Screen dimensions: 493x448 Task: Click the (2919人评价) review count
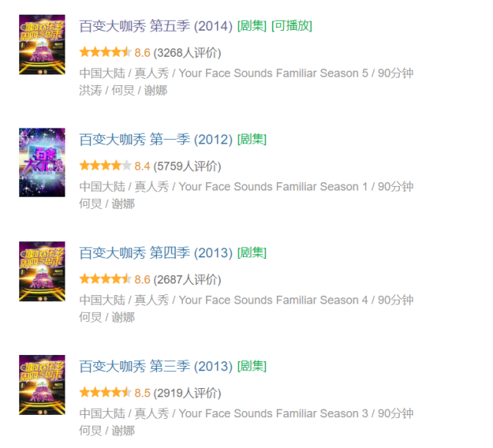tap(188, 393)
